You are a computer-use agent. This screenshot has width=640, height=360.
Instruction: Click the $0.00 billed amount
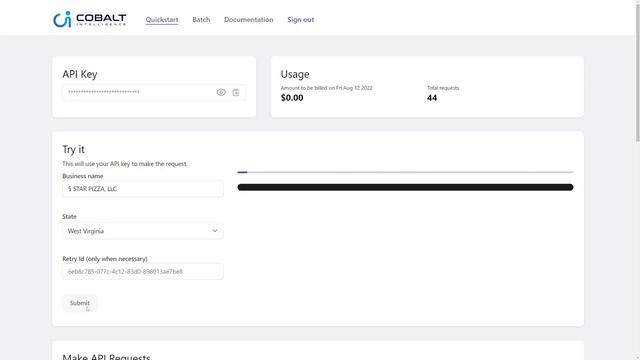tap(292, 98)
